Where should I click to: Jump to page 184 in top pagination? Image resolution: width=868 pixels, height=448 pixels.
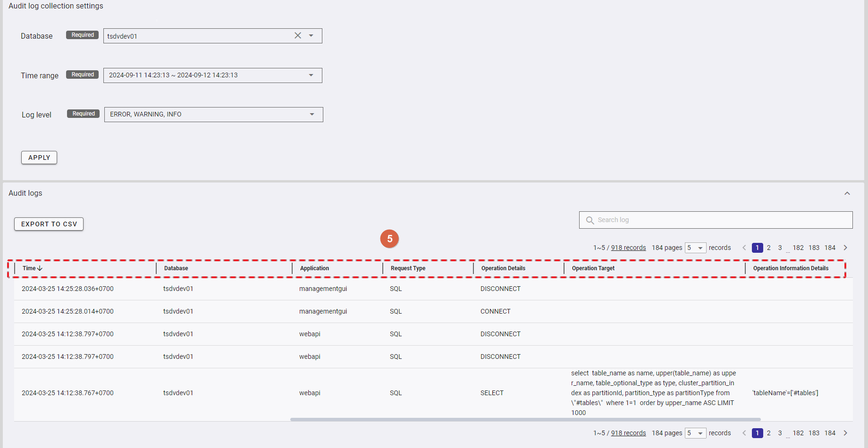click(x=830, y=248)
